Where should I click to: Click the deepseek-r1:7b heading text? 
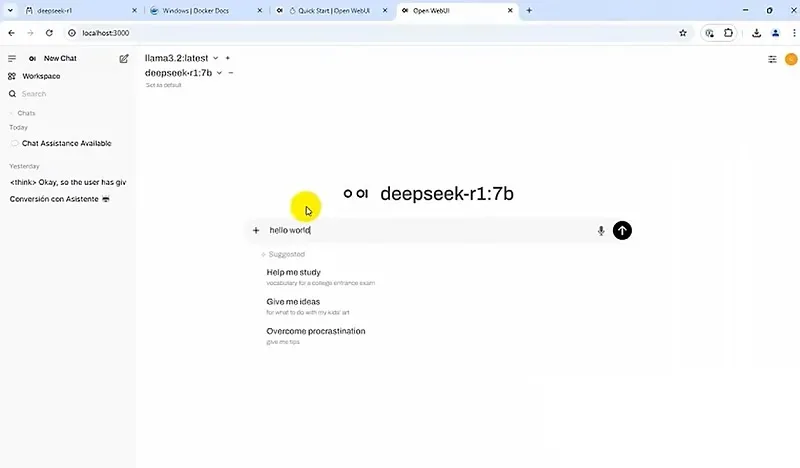447,194
